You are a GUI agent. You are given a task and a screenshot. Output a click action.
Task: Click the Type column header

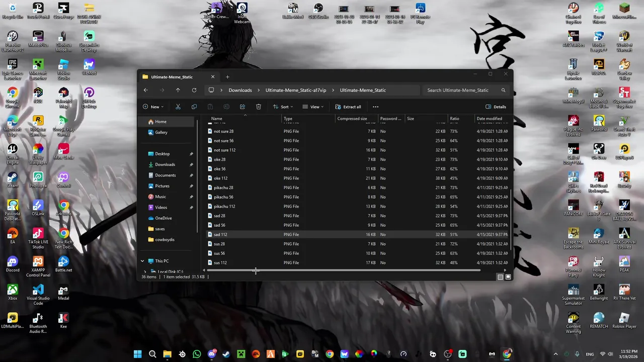[308, 119]
